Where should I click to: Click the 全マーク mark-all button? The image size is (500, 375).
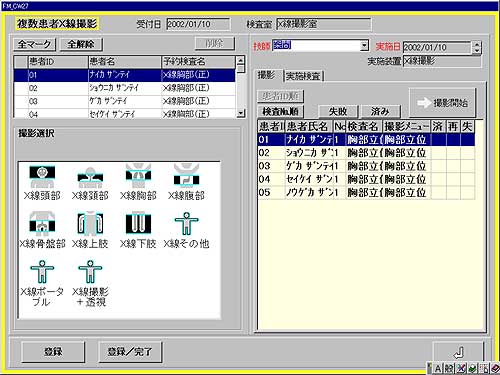[34, 44]
